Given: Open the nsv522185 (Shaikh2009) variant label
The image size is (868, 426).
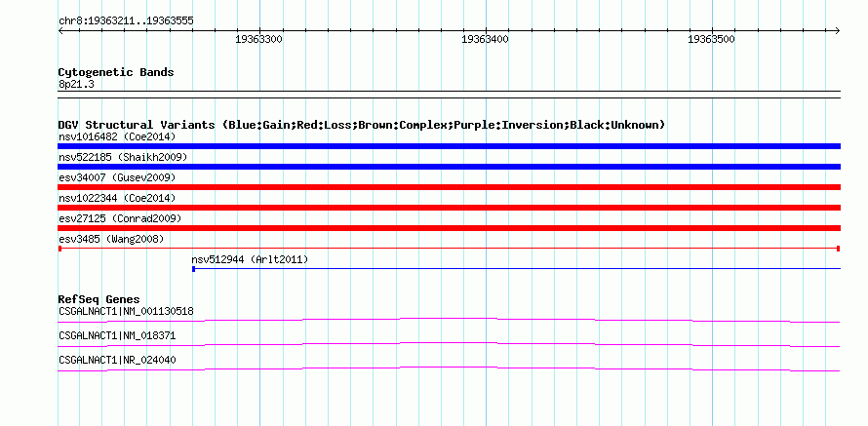Looking at the screenshot, I should tap(123, 157).
